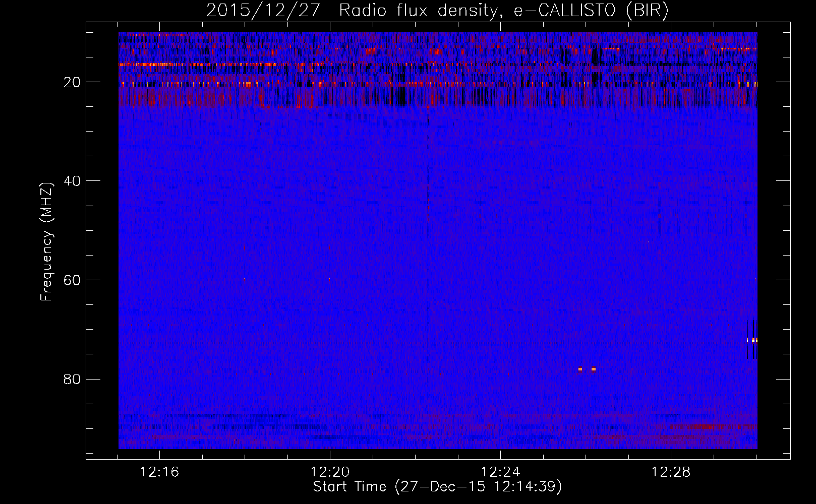Click the plot title 'Radio flux density, e-CALLISTO (BIR)'

click(x=503, y=10)
